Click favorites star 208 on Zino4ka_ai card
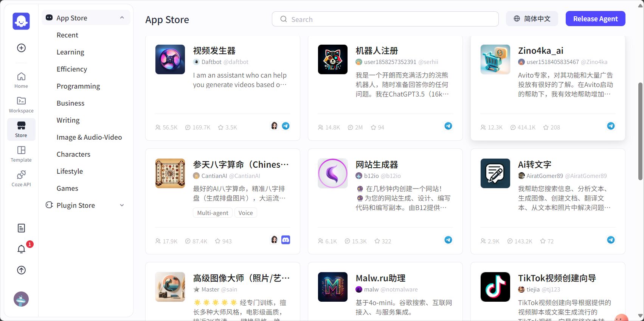Screen dimensions: 644x321 click(x=551, y=128)
